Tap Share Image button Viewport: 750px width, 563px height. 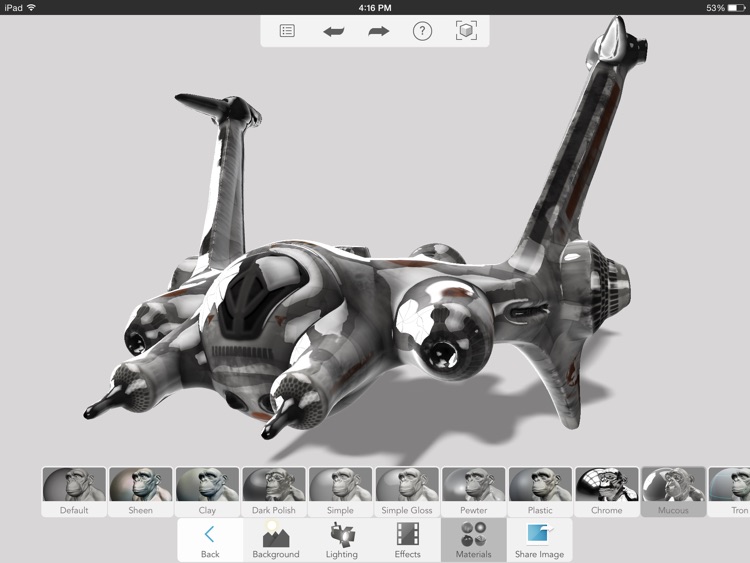[540, 540]
